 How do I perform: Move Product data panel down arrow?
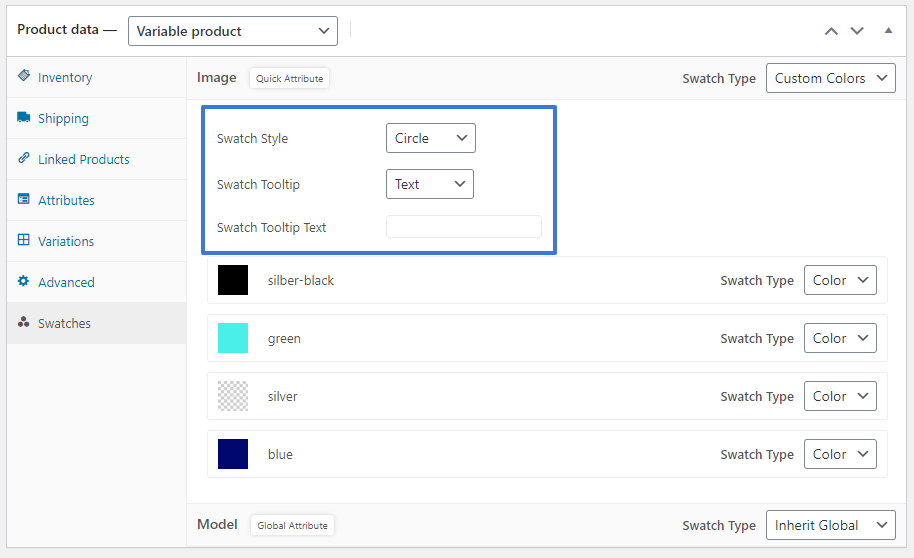tap(857, 31)
